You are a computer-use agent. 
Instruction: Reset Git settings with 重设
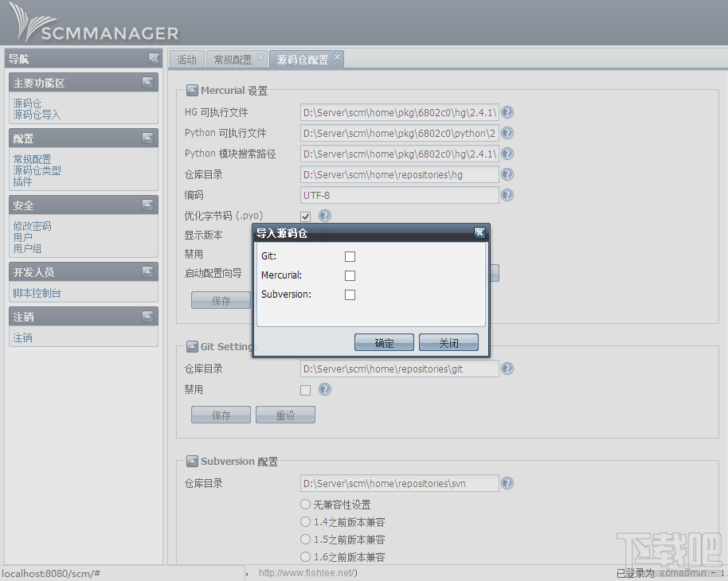click(x=285, y=415)
